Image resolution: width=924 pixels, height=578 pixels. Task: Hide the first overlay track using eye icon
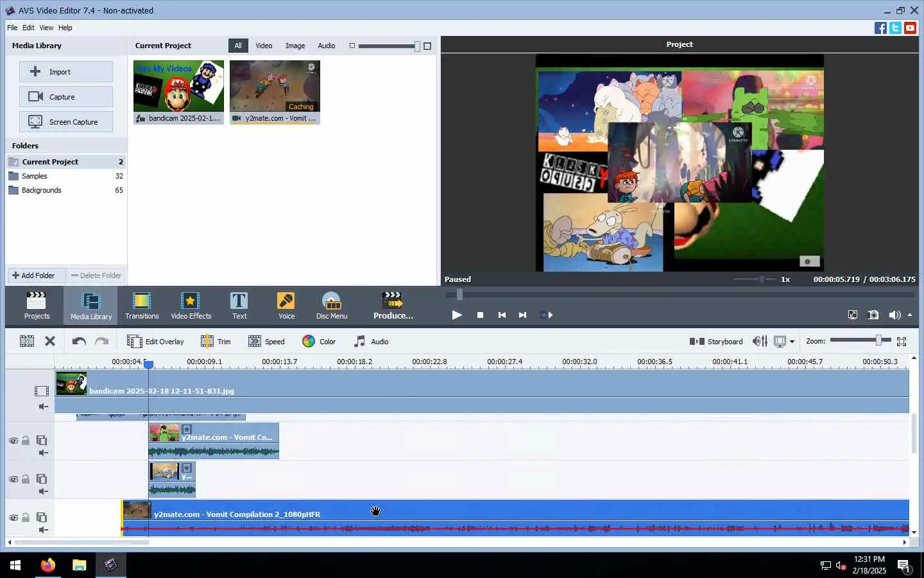tap(13, 441)
